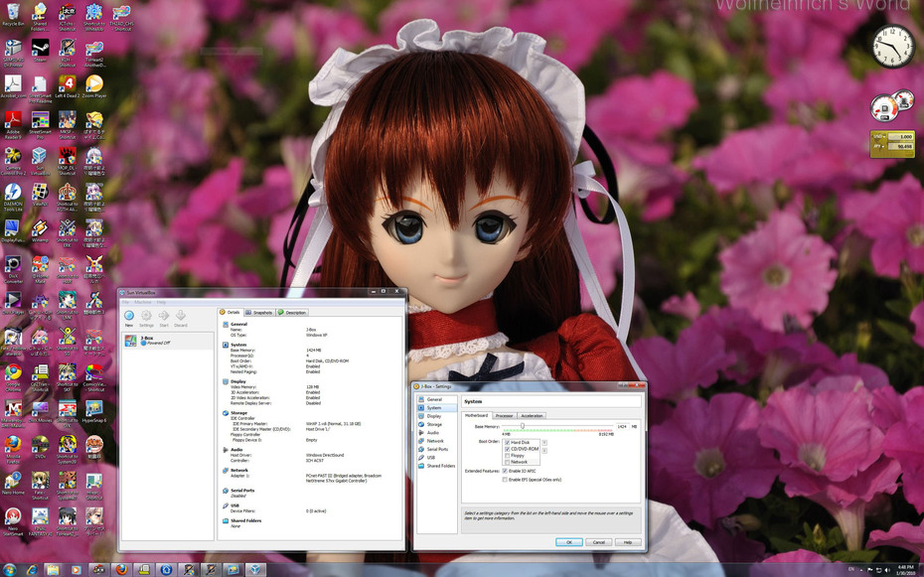
Task: Toggle the Enable IO APIC checkbox
Action: coord(506,471)
